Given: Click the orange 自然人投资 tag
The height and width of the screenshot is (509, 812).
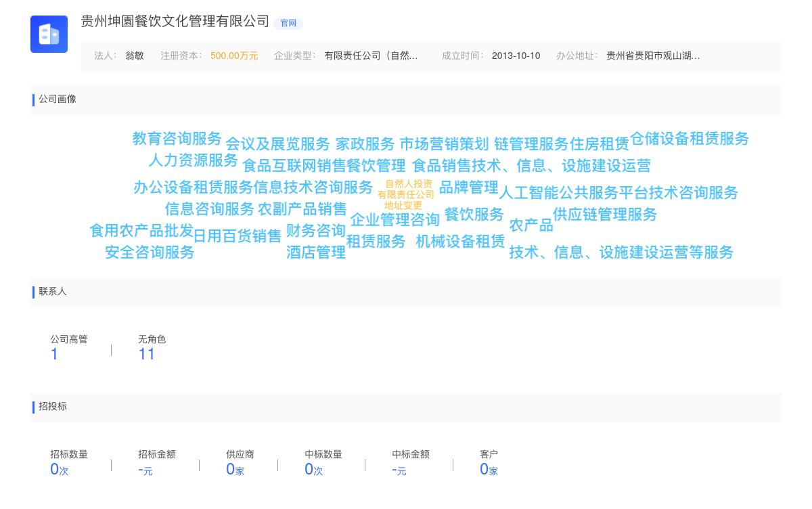Looking at the screenshot, I should tap(409, 184).
